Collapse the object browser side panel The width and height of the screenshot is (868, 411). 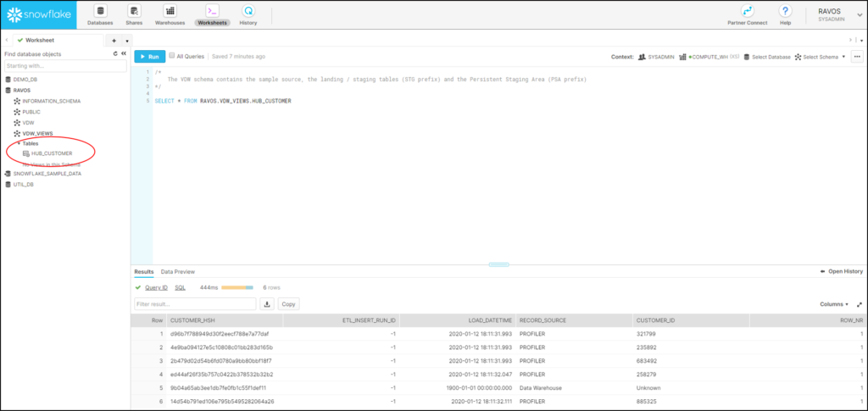tap(124, 53)
